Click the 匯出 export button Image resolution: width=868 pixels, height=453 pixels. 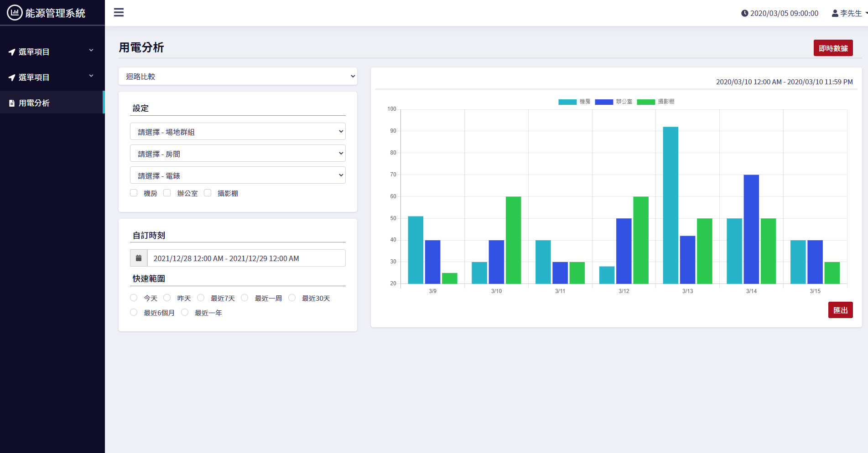tap(840, 310)
